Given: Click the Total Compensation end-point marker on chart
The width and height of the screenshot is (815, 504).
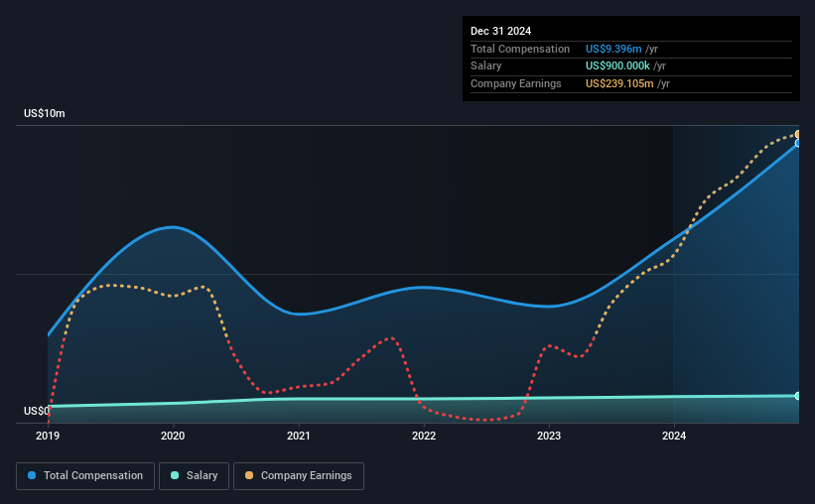Looking at the screenshot, I should coord(798,143).
